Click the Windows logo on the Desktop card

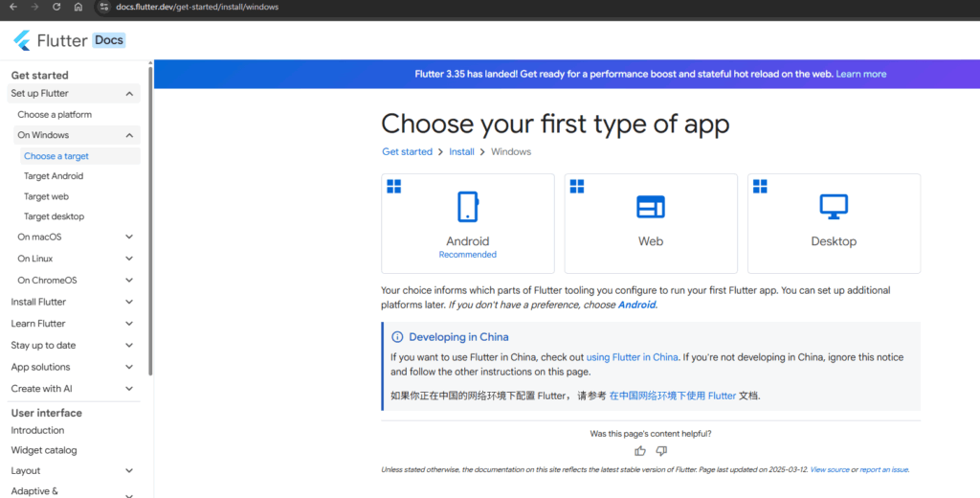pos(760,187)
